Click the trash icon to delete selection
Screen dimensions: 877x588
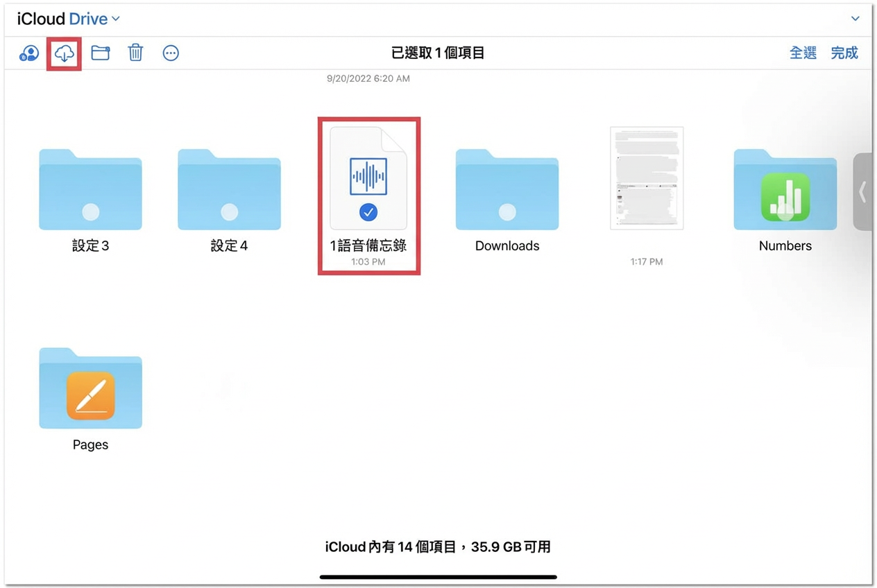point(135,53)
